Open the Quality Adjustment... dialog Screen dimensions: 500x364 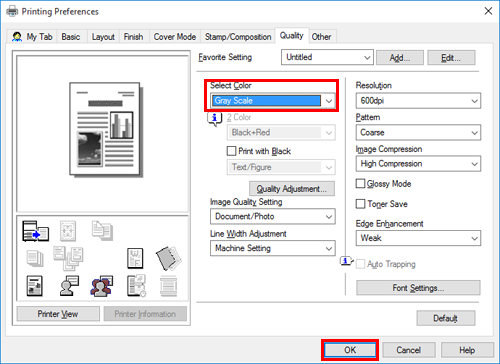[x=292, y=189]
